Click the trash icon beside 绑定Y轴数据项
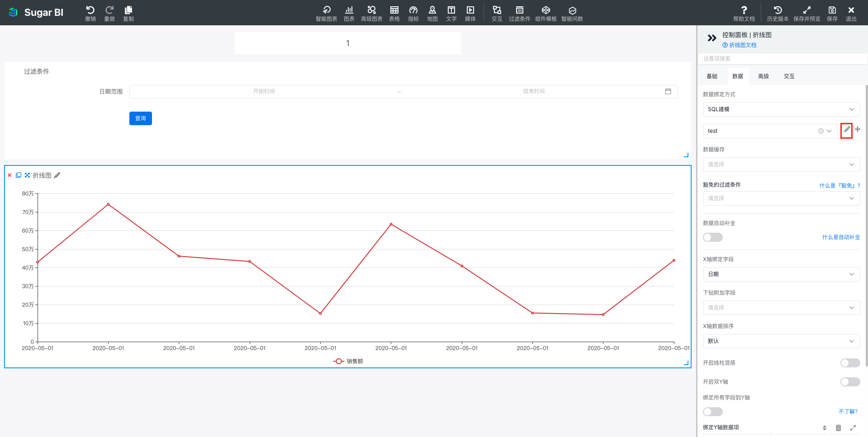868x437 pixels. tap(838, 428)
